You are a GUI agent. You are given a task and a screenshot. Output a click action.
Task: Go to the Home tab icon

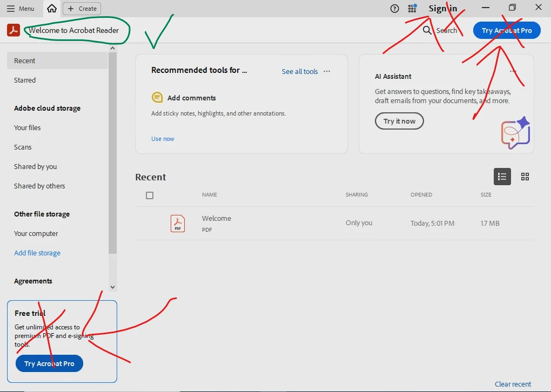tap(52, 9)
